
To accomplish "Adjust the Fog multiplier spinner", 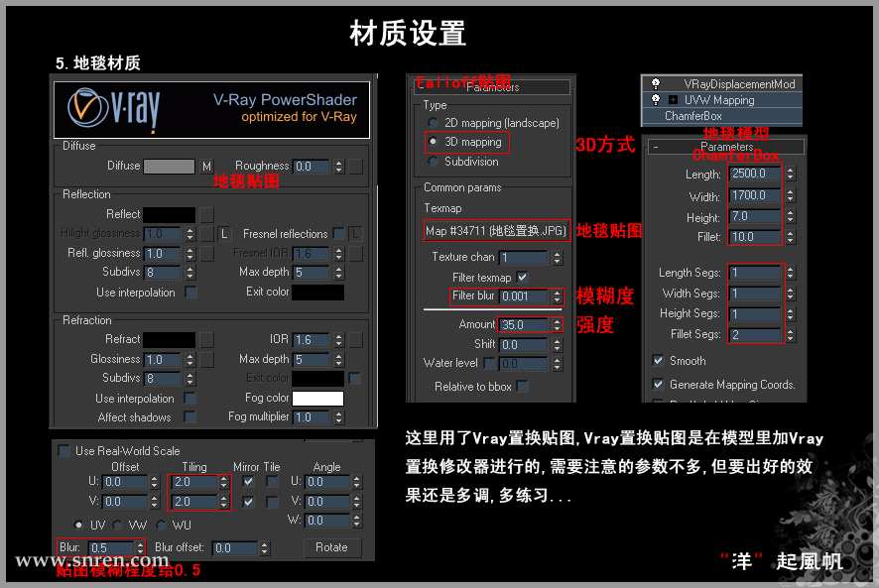I will pyautogui.click(x=338, y=417).
